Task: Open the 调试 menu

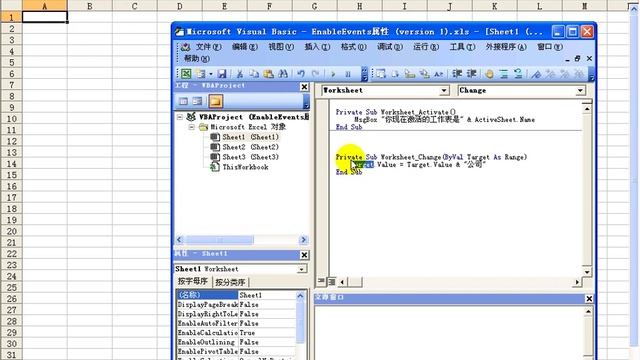Action: click(390, 47)
